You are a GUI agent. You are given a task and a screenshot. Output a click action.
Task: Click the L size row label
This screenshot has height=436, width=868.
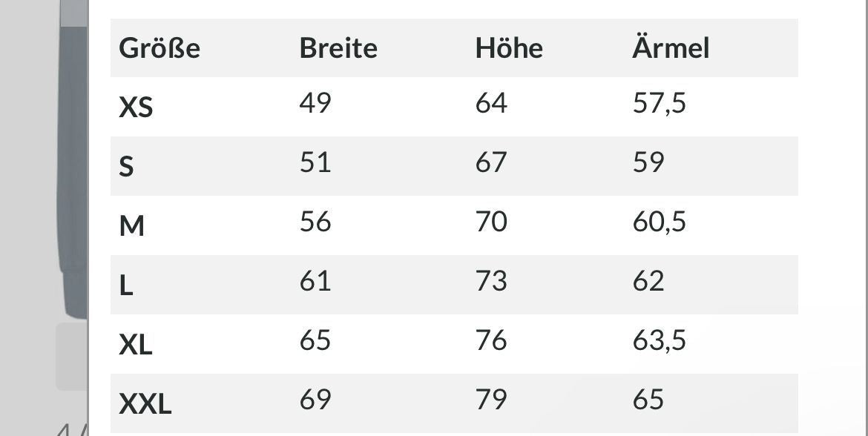click(x=125, y=285)
